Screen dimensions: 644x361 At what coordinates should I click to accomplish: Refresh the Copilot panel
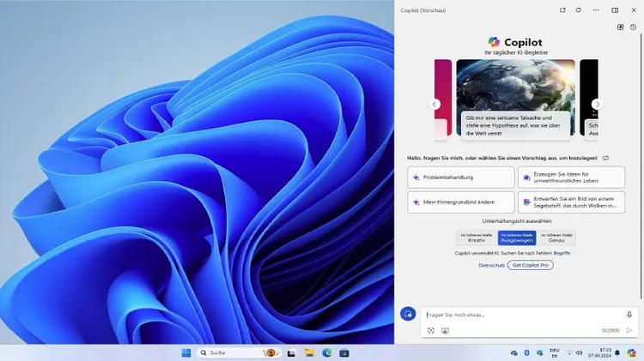578,9
